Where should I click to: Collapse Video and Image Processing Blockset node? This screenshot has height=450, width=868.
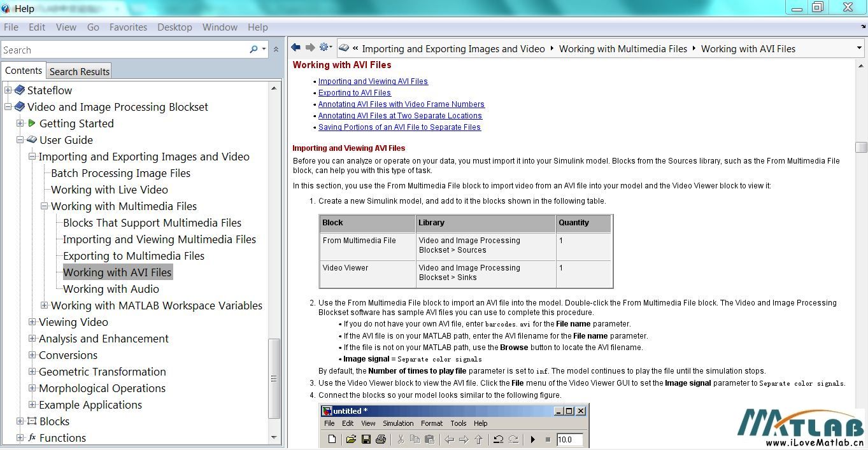(8, 107)
